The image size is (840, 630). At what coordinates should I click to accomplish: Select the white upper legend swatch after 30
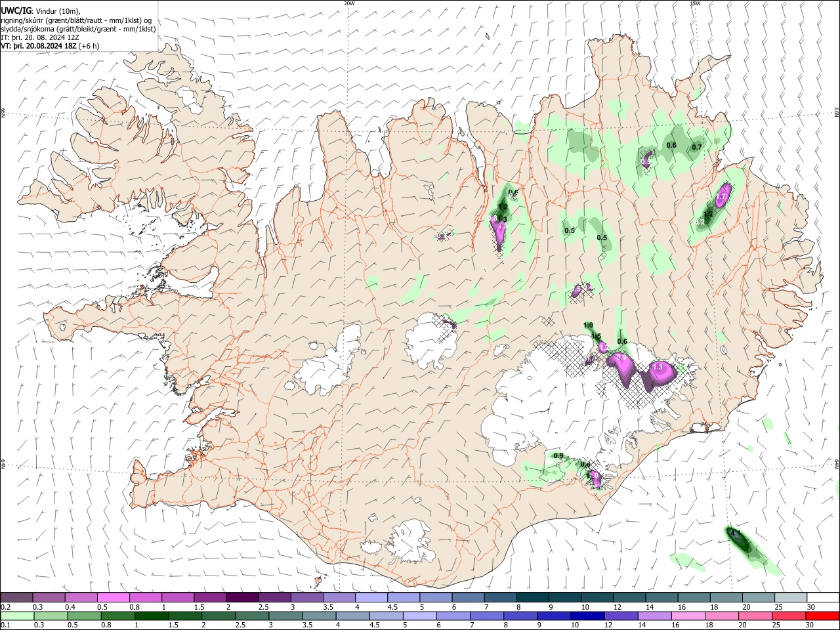point(822,598)
